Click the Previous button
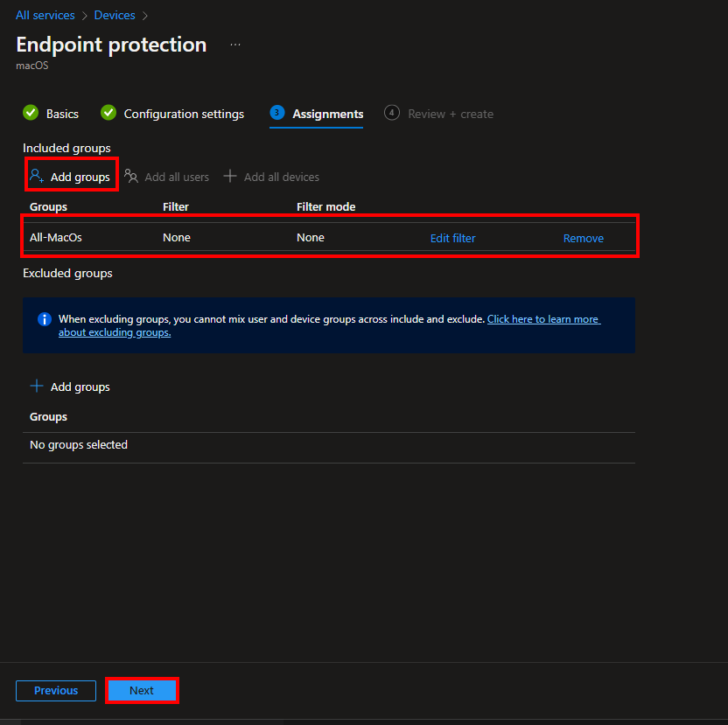Image resolution: width=728 pixels, height=725 pixels. pyautogui.click(x=55, y=690)
